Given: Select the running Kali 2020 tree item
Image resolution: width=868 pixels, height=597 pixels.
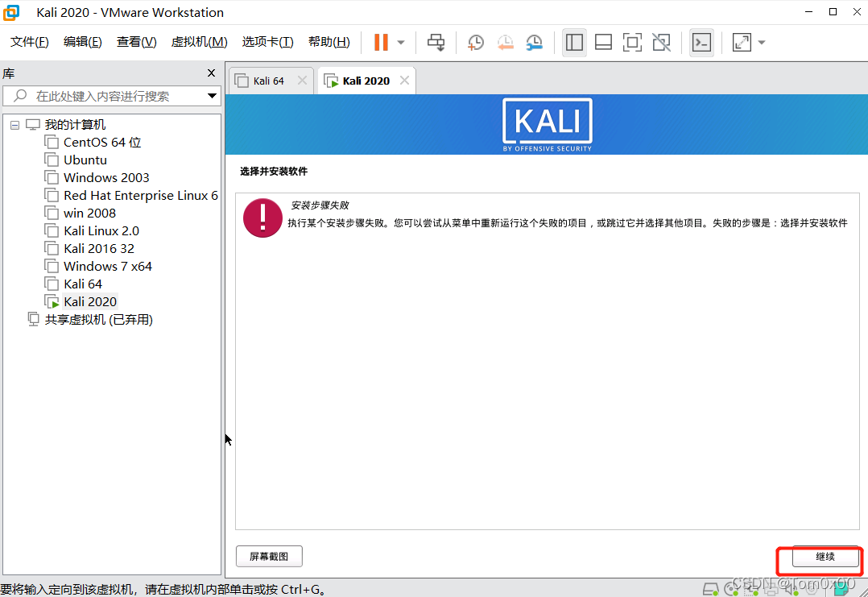Looking at the screenshot, I should pyautogui.click(x=89, y=302).
